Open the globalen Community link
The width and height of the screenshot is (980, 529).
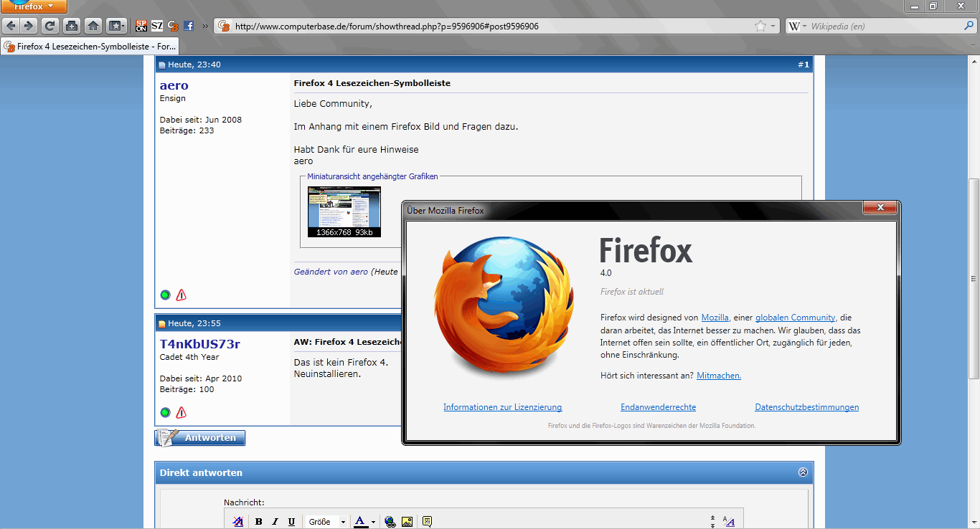[795, 318]
